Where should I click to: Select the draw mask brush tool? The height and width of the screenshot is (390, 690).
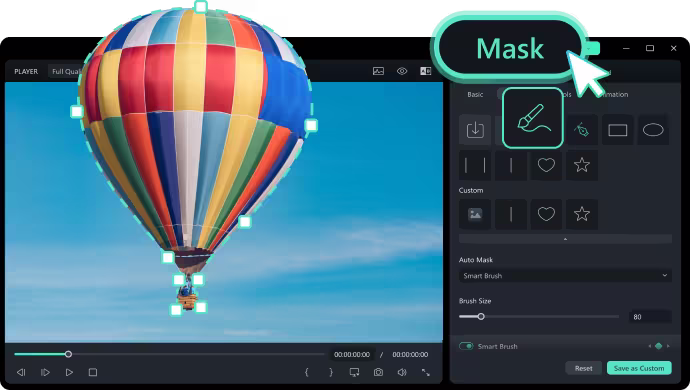pos(533,118)
